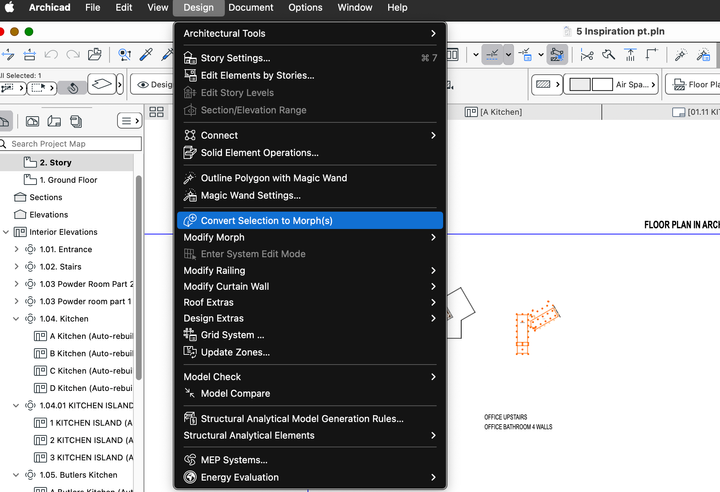Open the Help menu
Viewport: 720px width, 492px height.
click(x=397, y=7)
